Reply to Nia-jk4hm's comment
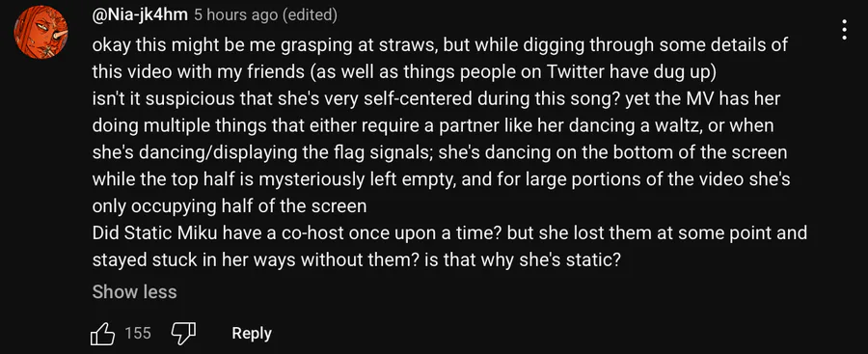The image size is (868, 354). (252, 333)
